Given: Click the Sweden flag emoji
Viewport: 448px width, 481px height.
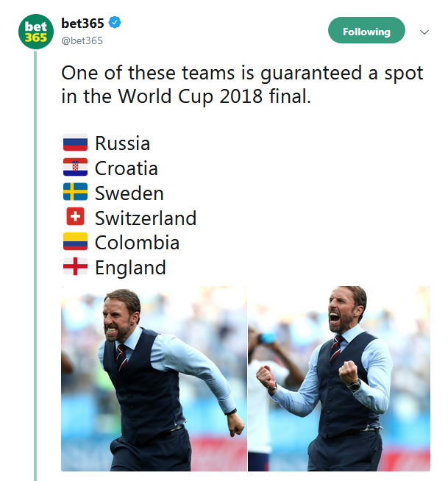Looking at the screenshot, I should (x=76, y=192).
